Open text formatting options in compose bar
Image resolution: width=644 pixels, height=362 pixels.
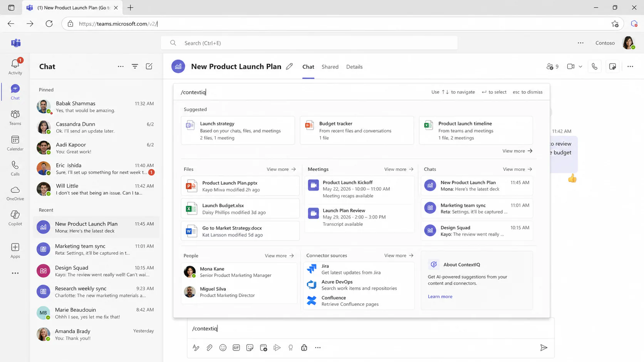click(x=196, y=348)
